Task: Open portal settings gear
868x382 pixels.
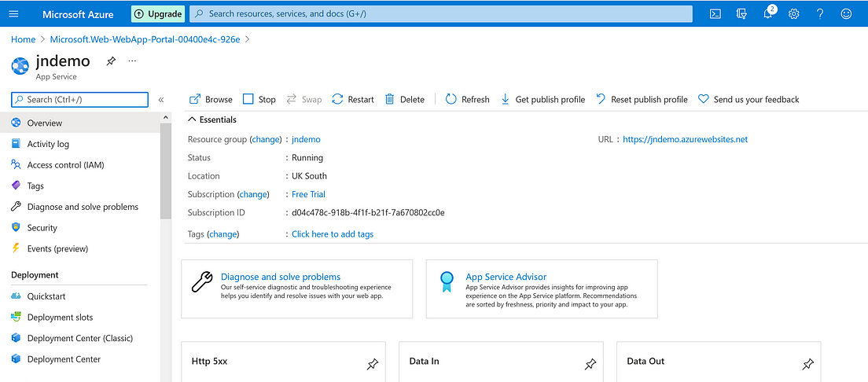Action: tap(794, 14)
